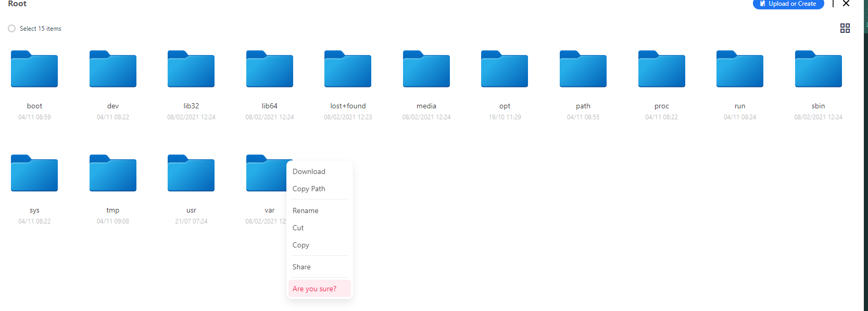Click the sbin folder name label
The image size is (868, 311).
(819, 106)
